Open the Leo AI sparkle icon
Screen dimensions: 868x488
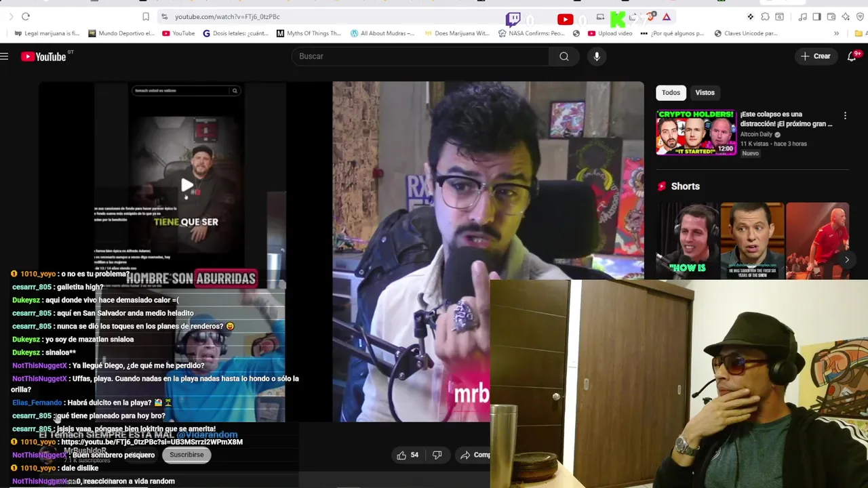click(846, 17)
